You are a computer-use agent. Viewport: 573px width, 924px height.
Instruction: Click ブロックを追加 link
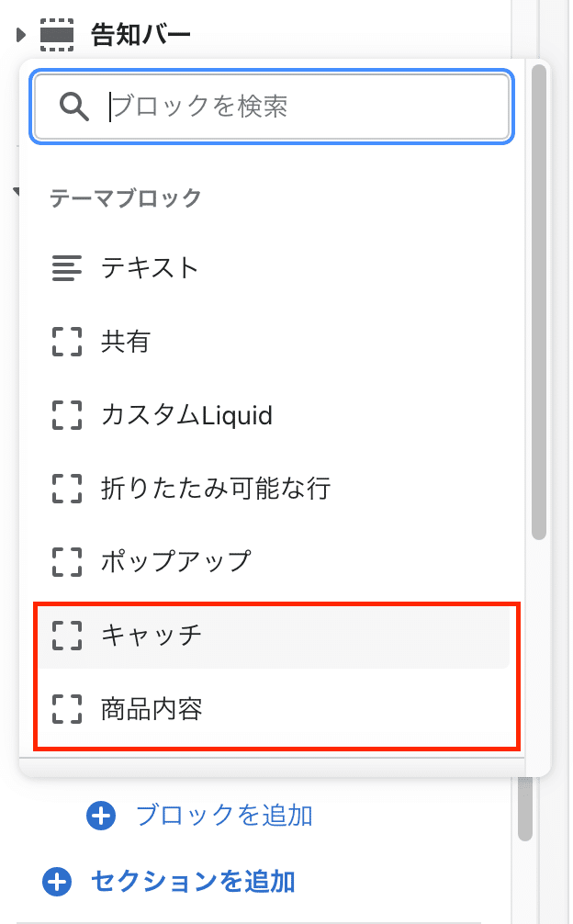click(224, 816)
